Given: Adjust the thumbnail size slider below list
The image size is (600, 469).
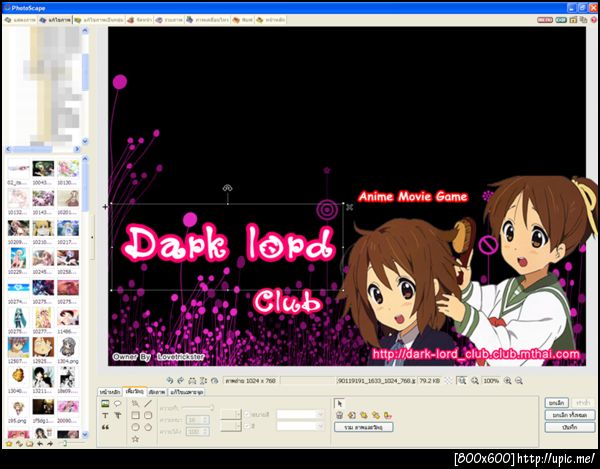Looking at the screenshot, I should pos(71,443).
